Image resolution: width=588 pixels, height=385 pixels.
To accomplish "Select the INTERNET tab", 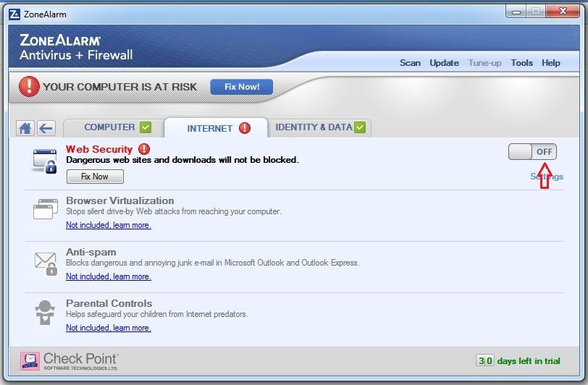I will pyautogui.click(x=216, y=128).
